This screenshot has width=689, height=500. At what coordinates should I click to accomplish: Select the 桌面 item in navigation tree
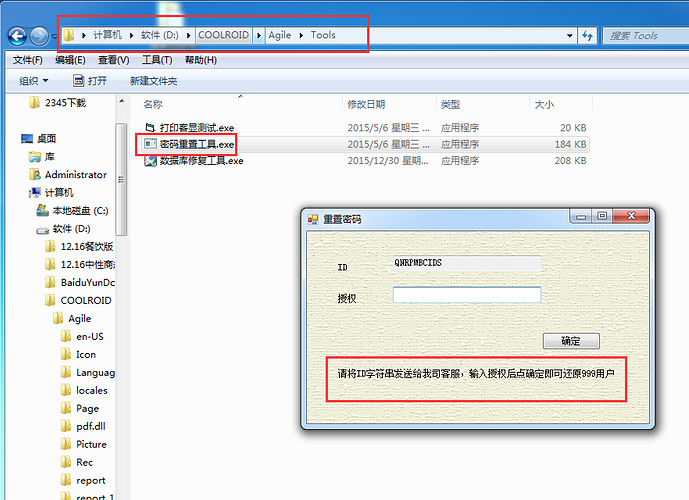(39, 139)
